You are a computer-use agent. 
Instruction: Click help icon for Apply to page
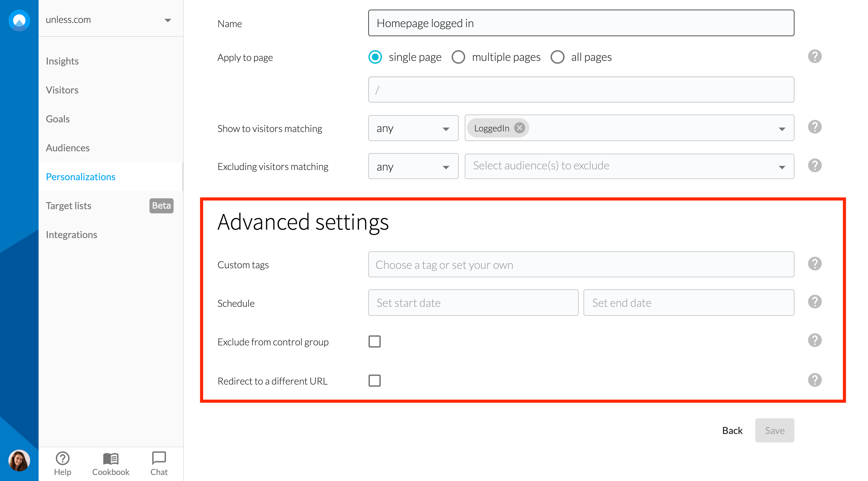pos(814,57)
